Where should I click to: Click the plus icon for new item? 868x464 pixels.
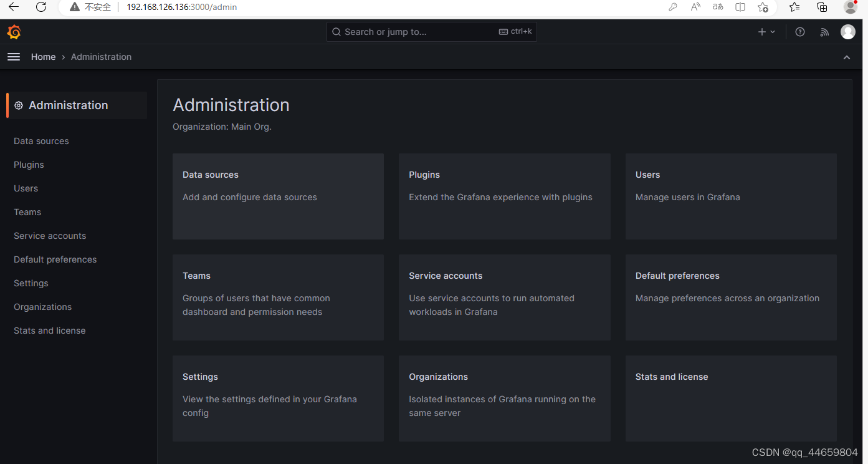point(761,32)
